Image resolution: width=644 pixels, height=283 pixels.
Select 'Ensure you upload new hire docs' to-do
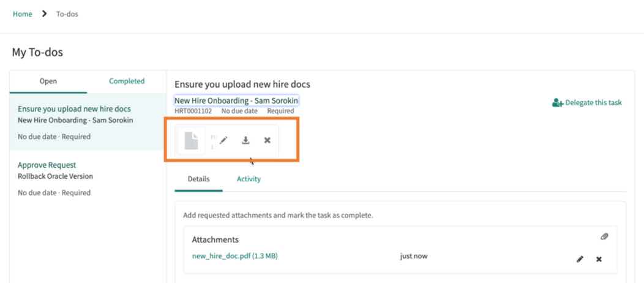tap(74, 109)
